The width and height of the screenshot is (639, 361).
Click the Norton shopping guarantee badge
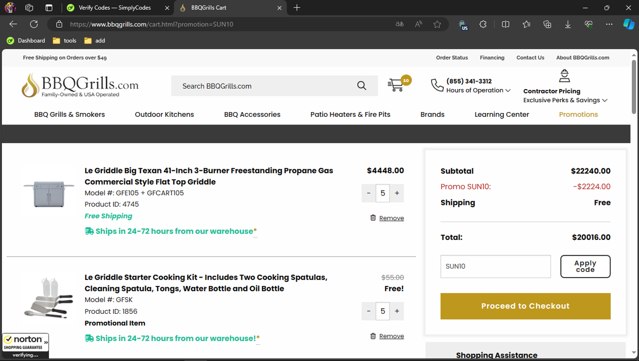click(x=25, y=346)
